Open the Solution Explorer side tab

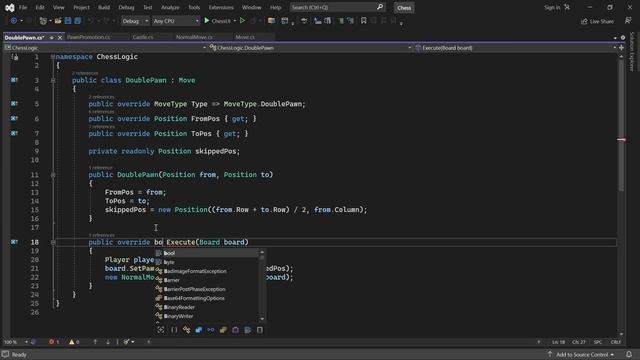point(632,52)
